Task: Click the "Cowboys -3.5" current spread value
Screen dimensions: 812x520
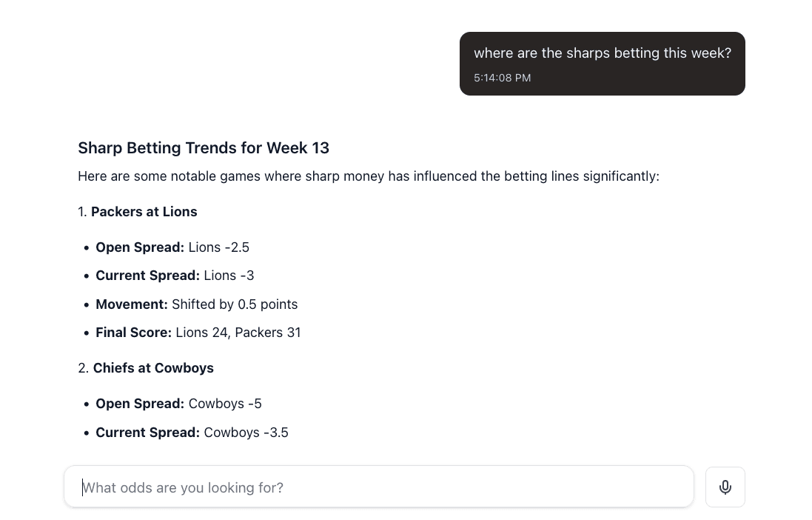Action: coord(246,433)
